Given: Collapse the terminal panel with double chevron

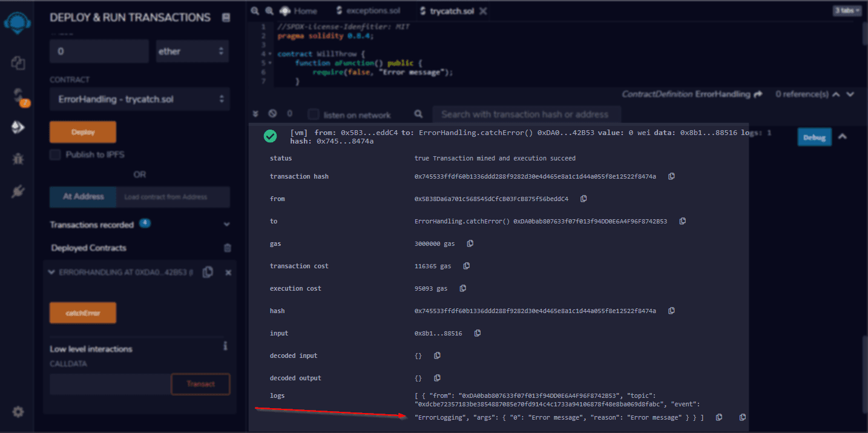Looking at the screenshot, I should tap(255, 114).
